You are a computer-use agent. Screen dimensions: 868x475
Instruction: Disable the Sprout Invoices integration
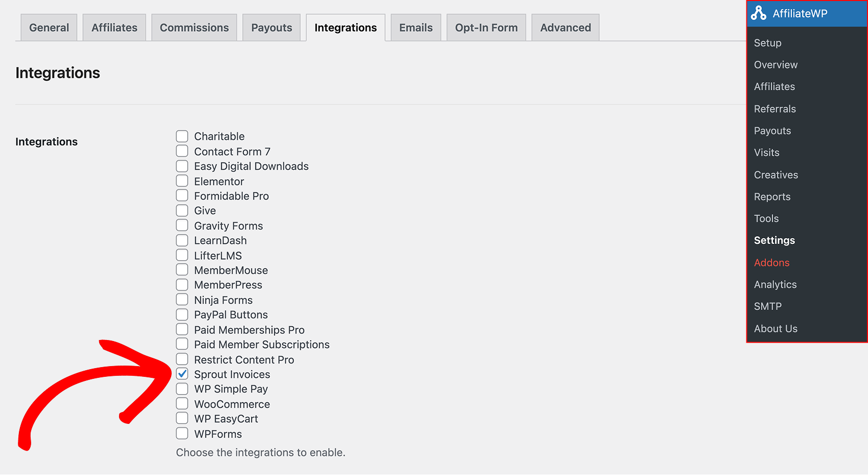tap(182, 373)
